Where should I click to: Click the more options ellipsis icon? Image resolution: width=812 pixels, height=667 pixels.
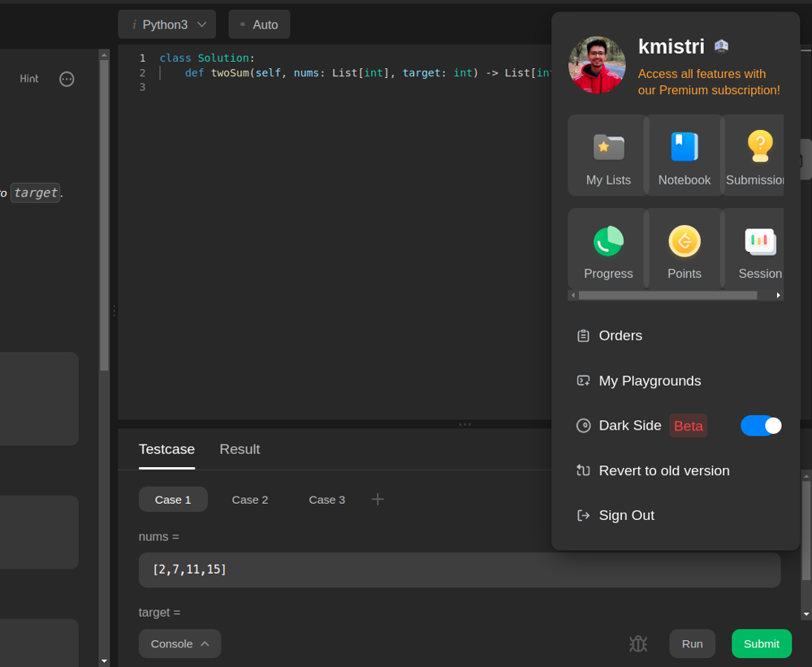coord(67,79)
